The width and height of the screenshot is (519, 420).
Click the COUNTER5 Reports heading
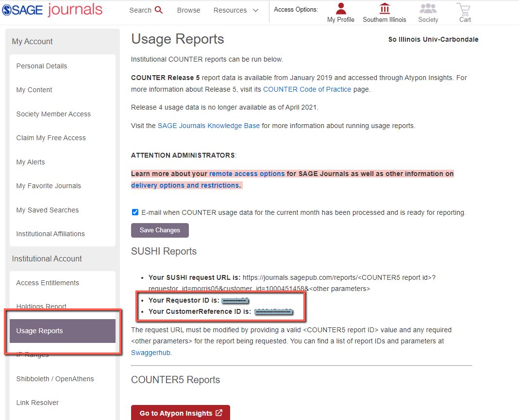click(x=175, y=380)
